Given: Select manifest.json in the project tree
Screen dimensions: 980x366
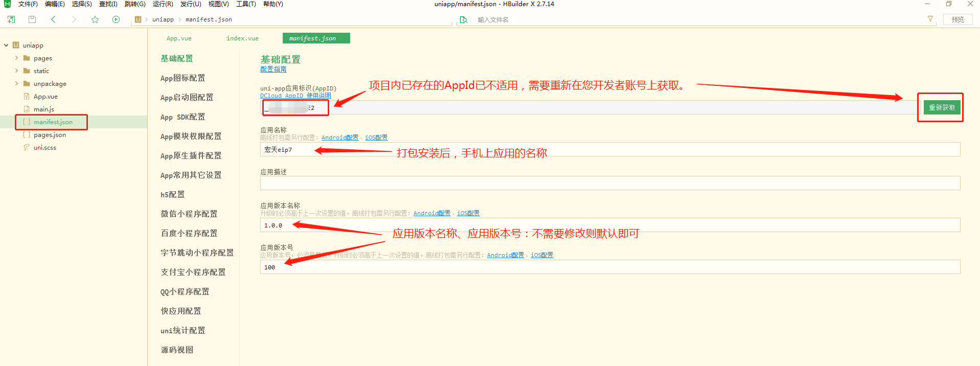Looking at the screenshot, I should [x=53, y=122].
